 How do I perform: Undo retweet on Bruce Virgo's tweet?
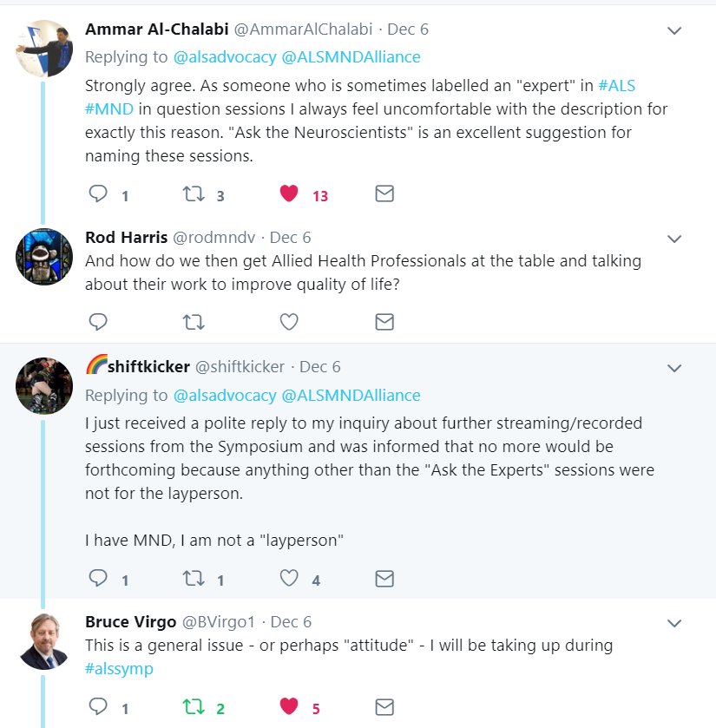point(194,707)
